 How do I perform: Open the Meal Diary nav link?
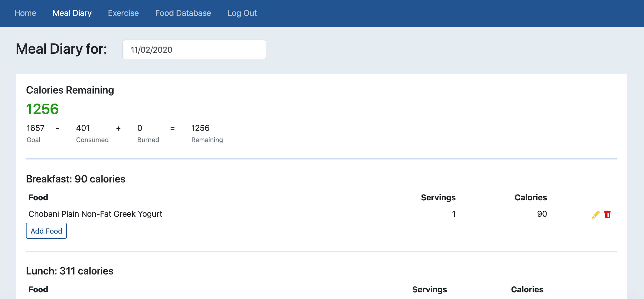72,13
